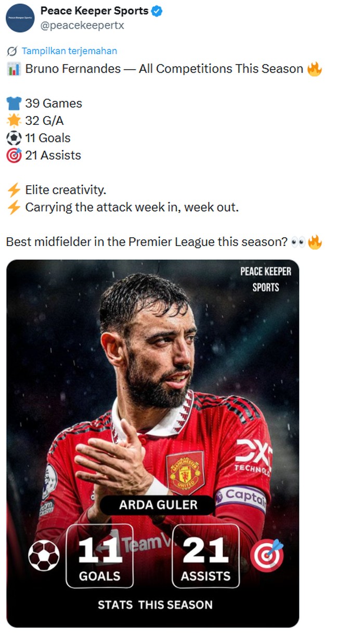Open the Tampilkan terjemahan translation link
The image size is (364, 642).
point(69,51)
